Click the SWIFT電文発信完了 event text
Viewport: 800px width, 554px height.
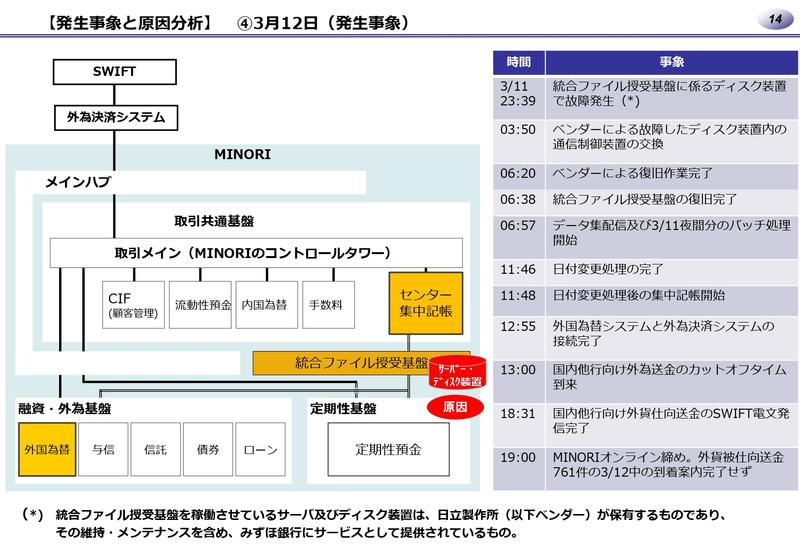tap(671, 421)
